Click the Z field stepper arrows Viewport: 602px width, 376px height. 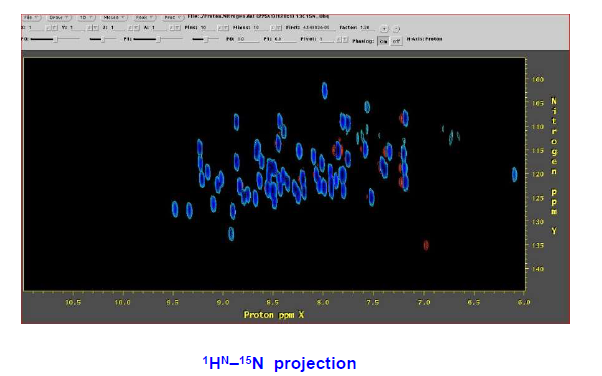tap(134, 28)
